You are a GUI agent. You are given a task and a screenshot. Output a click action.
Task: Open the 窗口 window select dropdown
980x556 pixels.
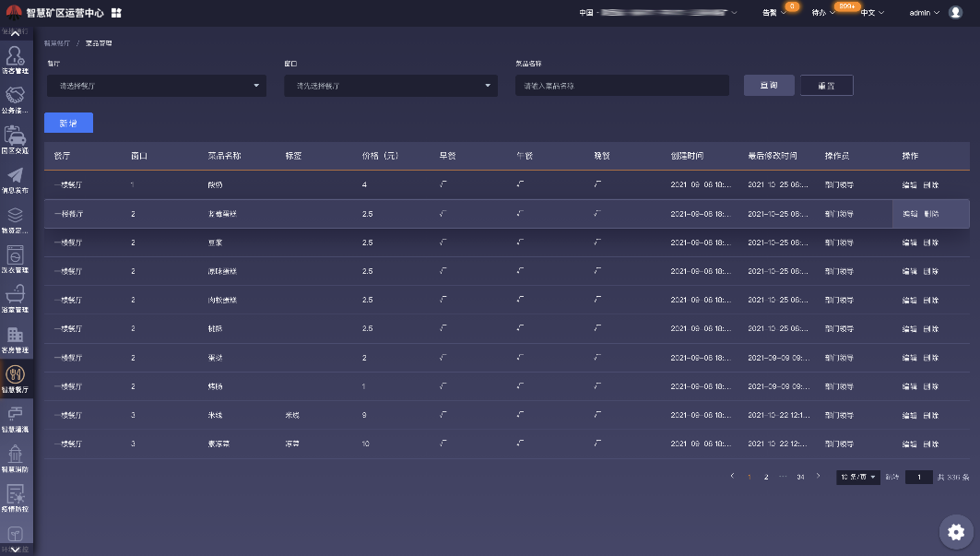click(391, 86)
